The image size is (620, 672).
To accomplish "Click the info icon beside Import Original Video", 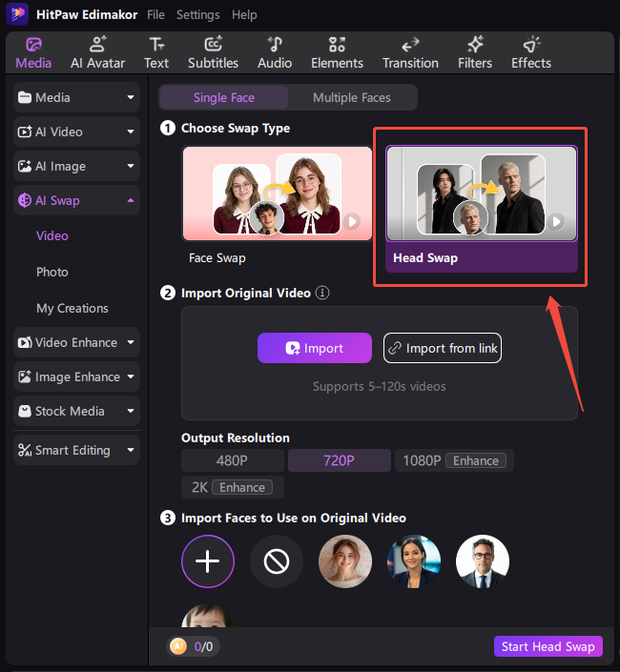I will 322,294.
